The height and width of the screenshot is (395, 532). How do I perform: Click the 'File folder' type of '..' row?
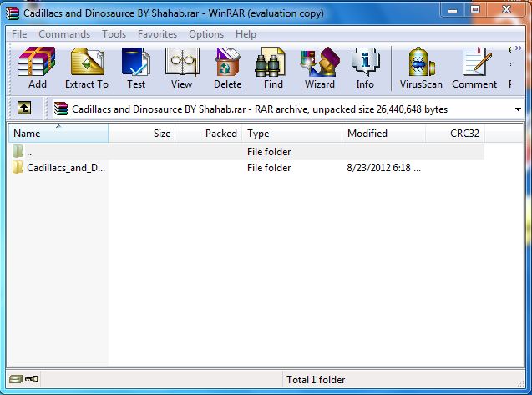pyautogui.click(x=269, y=152)
